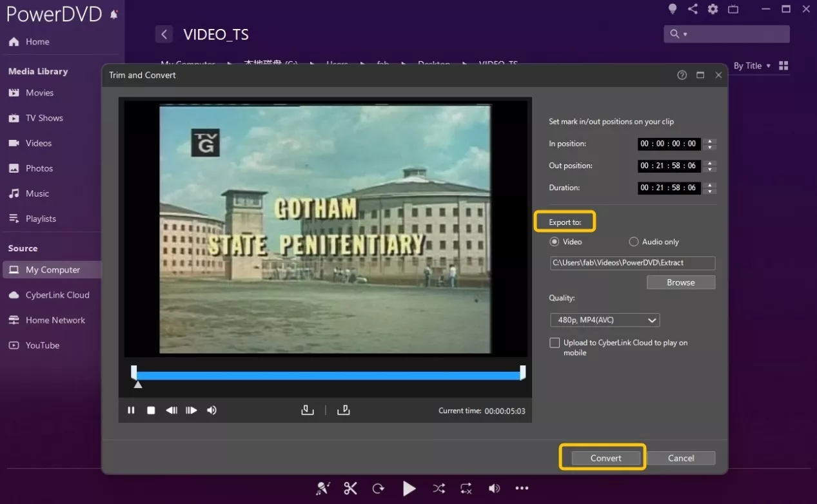Open the Quality 480p MP4(AVC) dropdown
This screenshot has height=504, width=817.
click(605, 320)
